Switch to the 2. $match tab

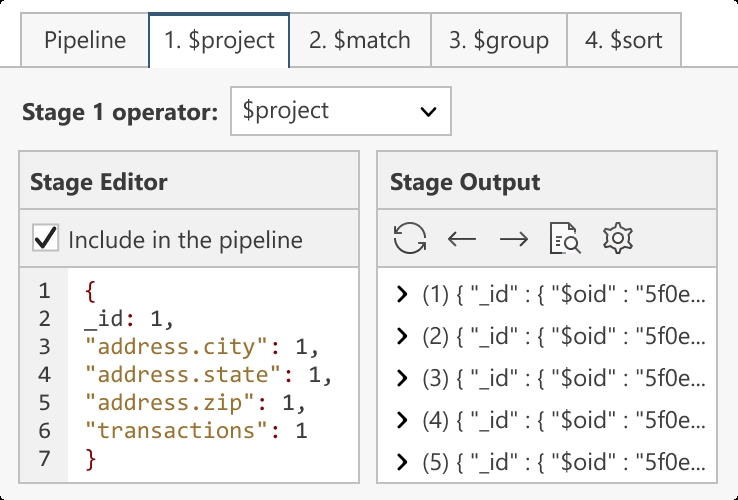[x=360, y=40]
